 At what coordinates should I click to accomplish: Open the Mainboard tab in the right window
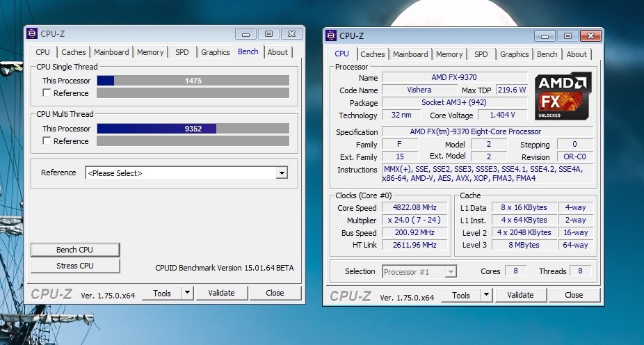410,54
